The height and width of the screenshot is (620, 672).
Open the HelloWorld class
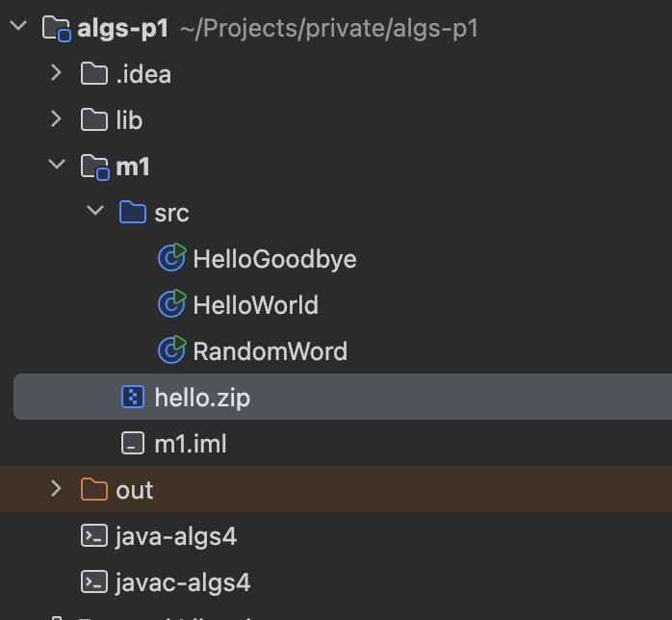click(x=256, y=305)
